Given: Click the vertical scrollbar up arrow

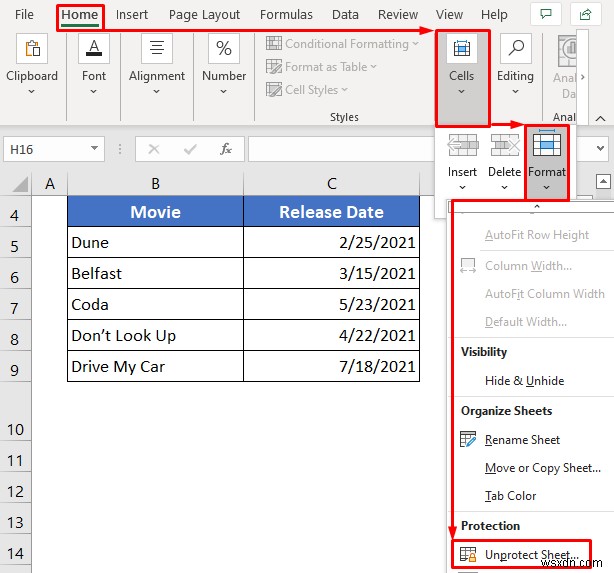Looking at the screenshot, I should click(603, 182).
